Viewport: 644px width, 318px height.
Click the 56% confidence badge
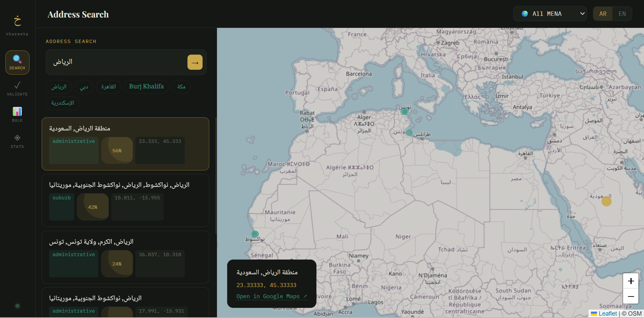[x=117, y=151]
